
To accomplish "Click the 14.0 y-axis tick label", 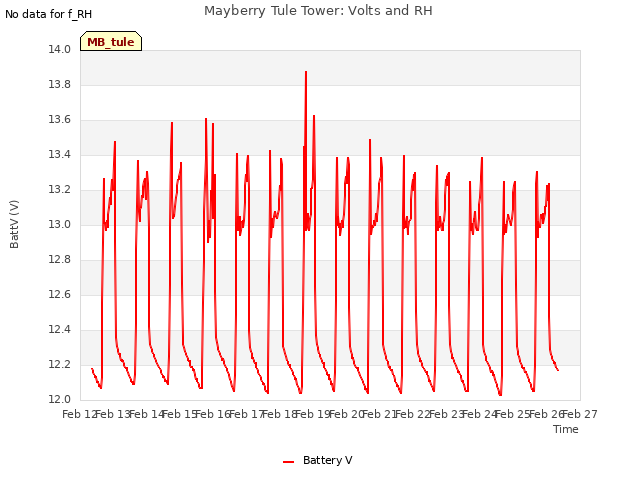I will 59,49.
